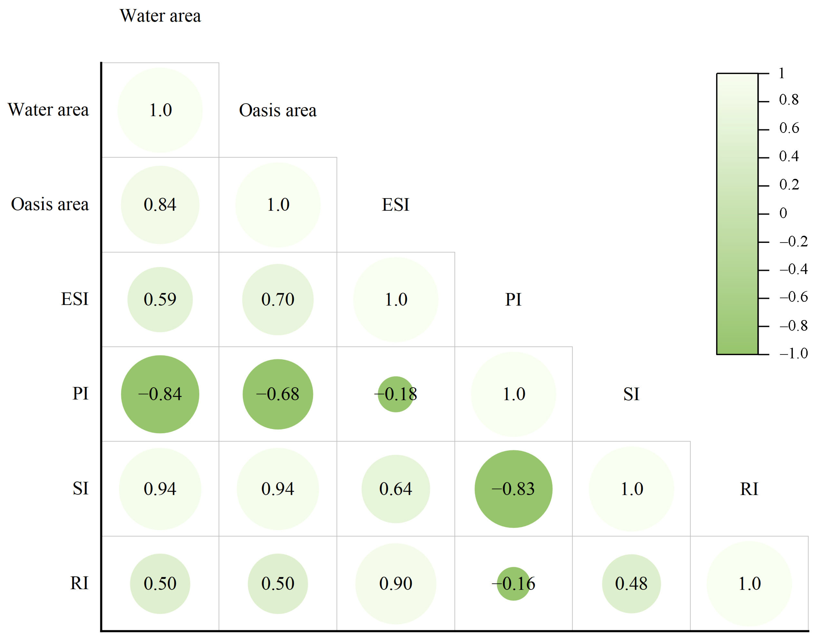The image size is (819, 644).
Task: Click the −0.4 tick label on the color scale
Action: 793,269
